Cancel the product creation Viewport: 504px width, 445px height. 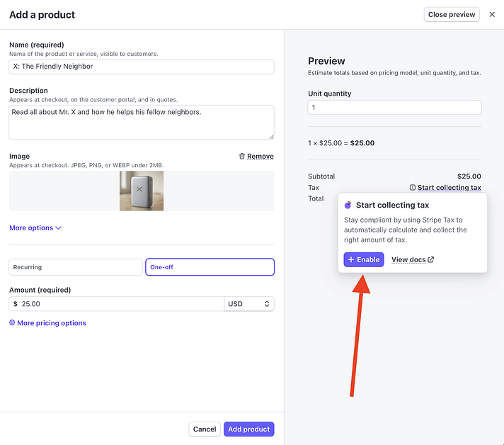point(205,429)
